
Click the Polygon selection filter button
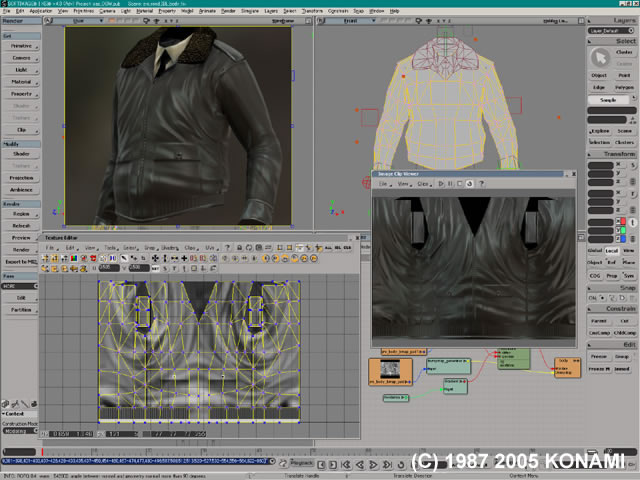[x=624, y=87]
